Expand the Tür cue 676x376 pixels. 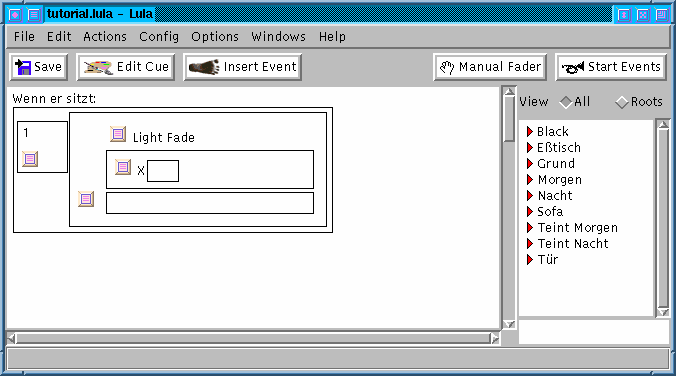coord(530,259)
